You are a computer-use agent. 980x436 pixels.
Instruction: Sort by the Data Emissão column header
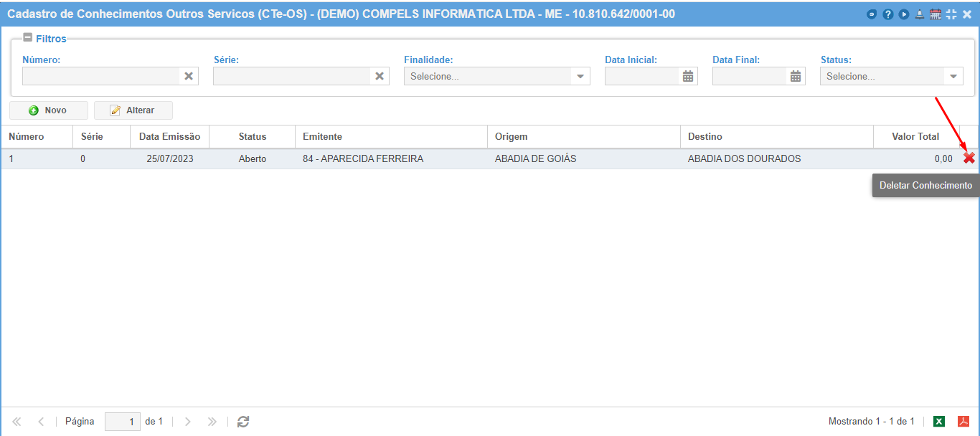(x=169, y=136)
